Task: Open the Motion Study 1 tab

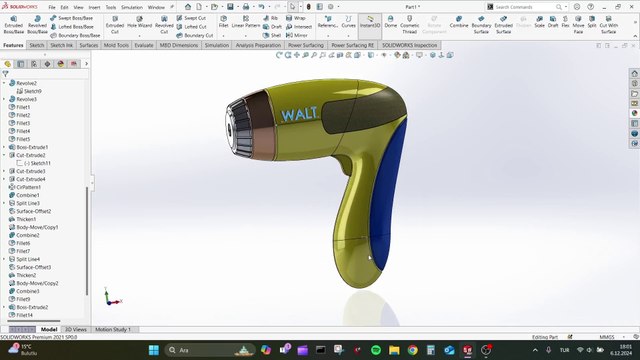Action: pyautogui.click(x=113, y=329)
